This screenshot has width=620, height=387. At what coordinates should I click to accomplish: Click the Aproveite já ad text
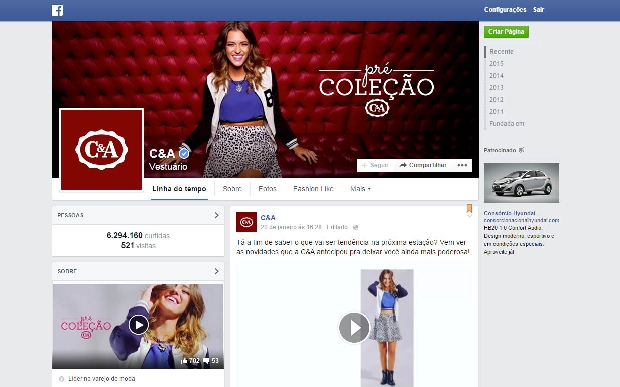[x=499, y=252]
